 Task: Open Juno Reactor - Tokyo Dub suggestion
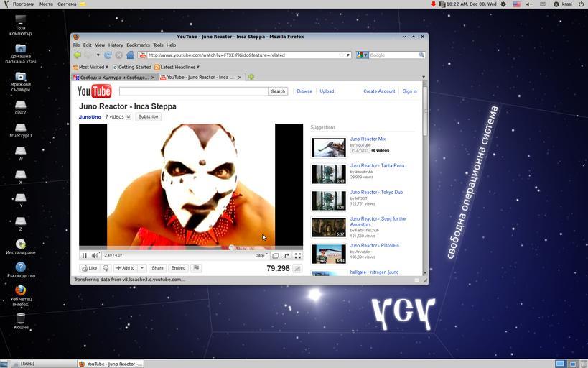tap(376, 192)
